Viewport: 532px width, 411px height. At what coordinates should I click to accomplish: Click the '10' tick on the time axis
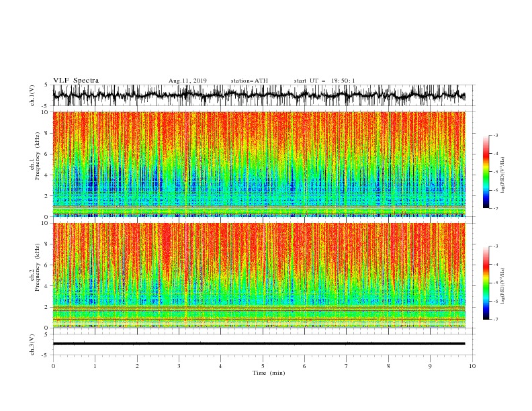tap(472, 366)
